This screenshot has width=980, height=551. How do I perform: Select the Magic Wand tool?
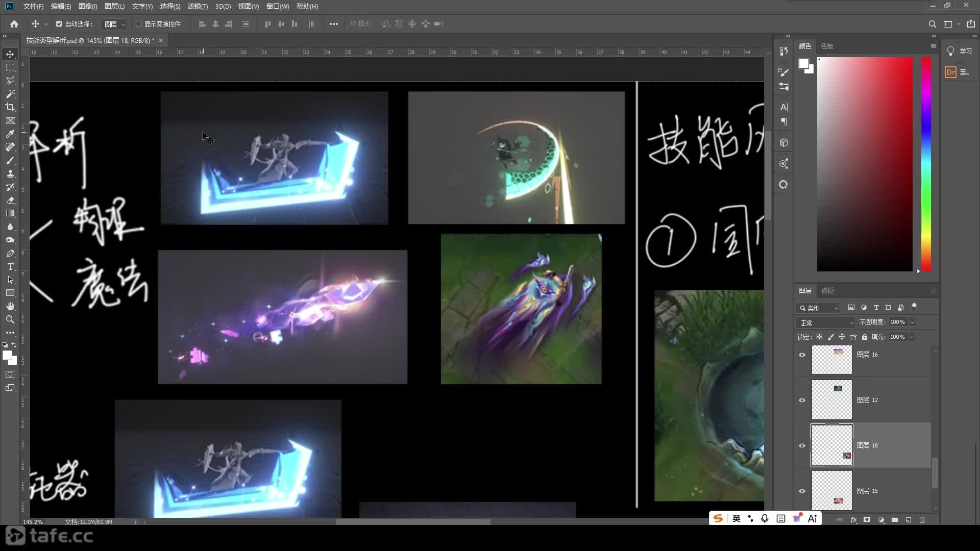click(10, 94)
